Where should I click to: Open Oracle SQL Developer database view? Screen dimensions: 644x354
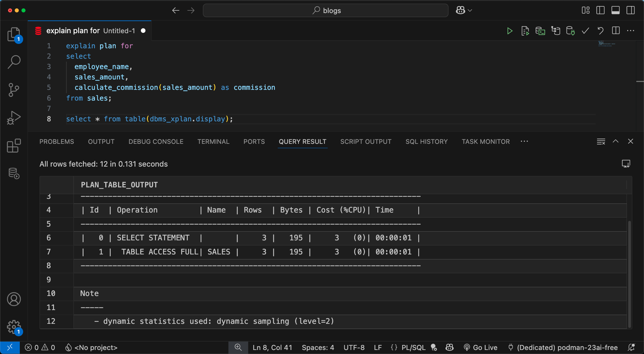(x=14, y=173)
